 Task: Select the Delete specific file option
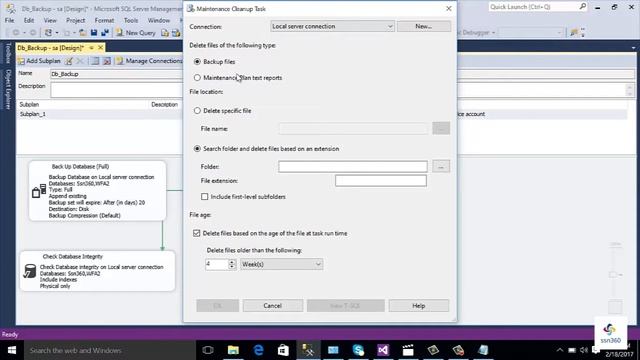[x=198, y=111]
